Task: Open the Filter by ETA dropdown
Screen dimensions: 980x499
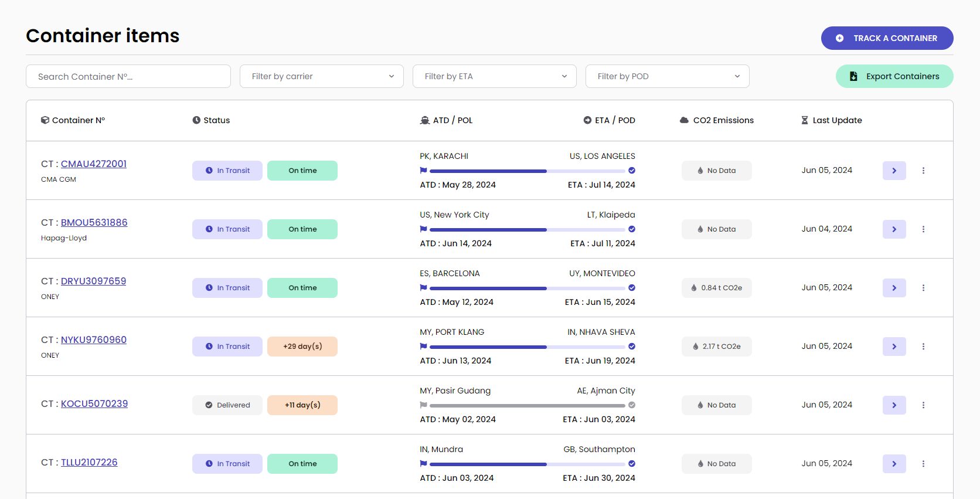Action: click(494, 76)
